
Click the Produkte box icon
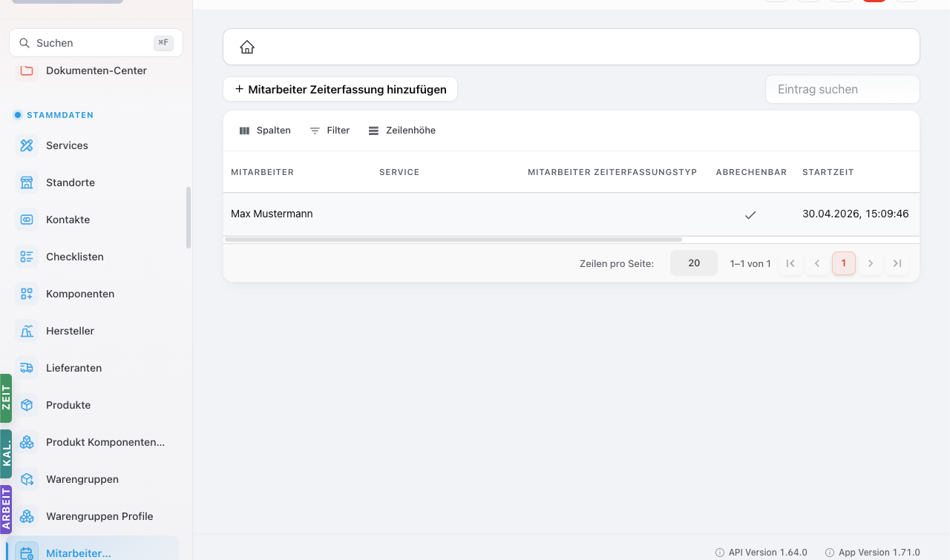tap(27, 405)
